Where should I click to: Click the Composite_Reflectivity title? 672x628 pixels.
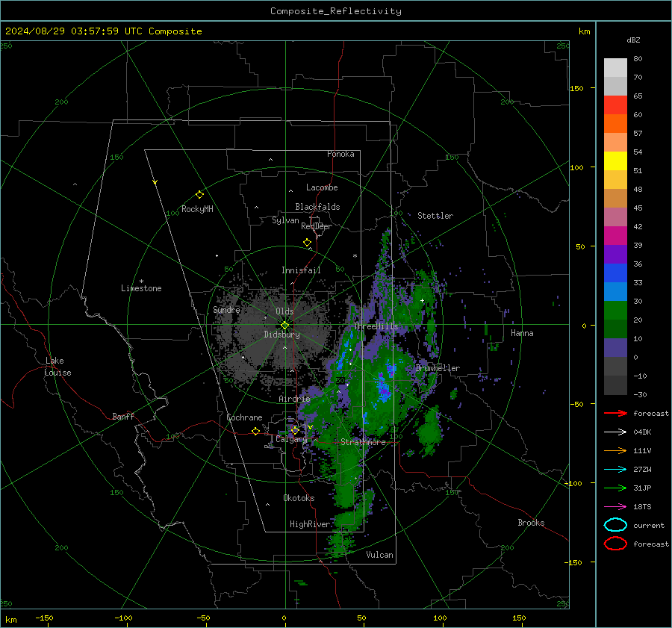pyautogui.click(x=336, y=11)
